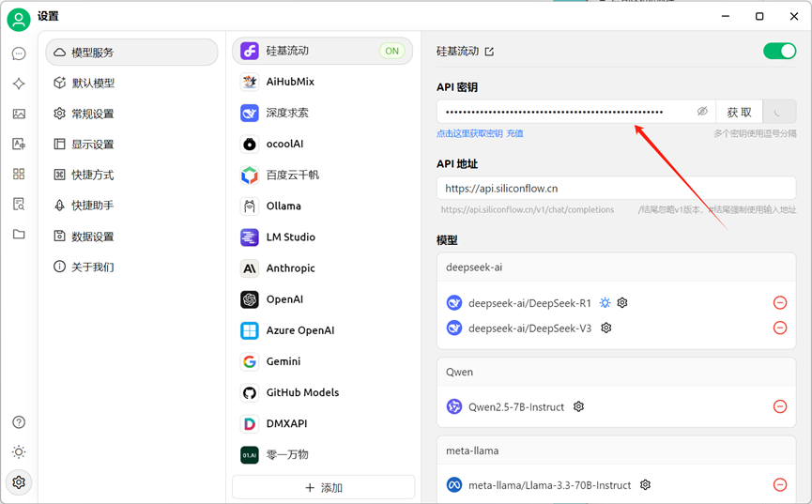Open the image painting icon in sidebar
Screen dimensions: 812x504
pyautogui.click(x=19, y=114)
